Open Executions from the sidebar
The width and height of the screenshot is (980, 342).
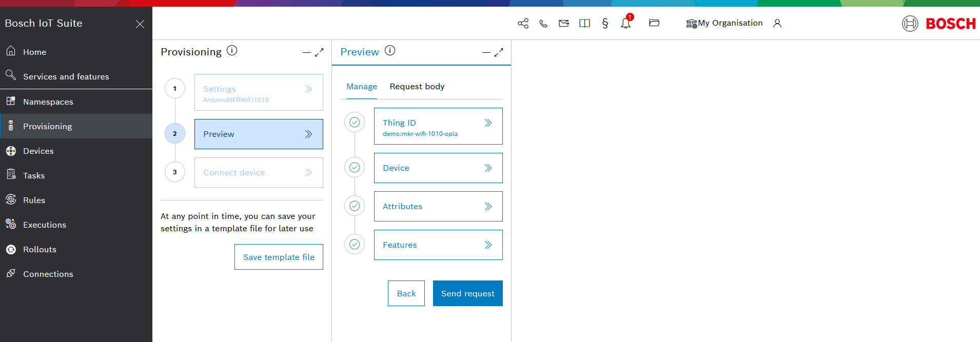76,225
